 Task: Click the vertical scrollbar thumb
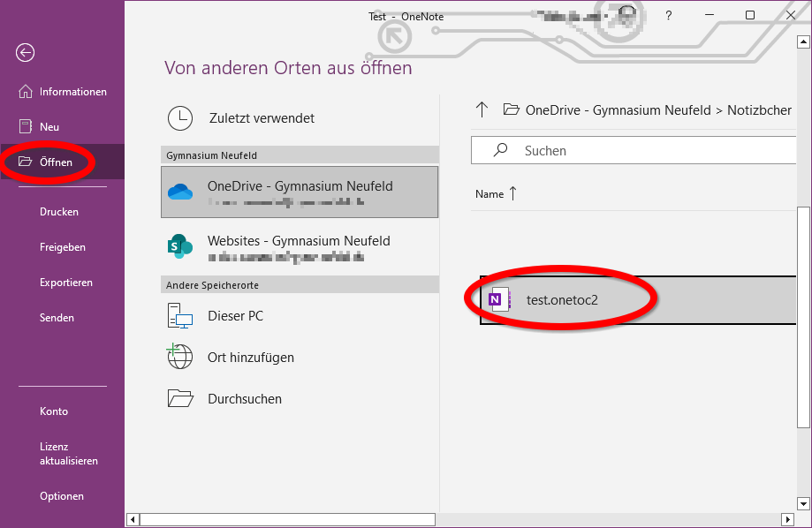(x=803, y=317)
